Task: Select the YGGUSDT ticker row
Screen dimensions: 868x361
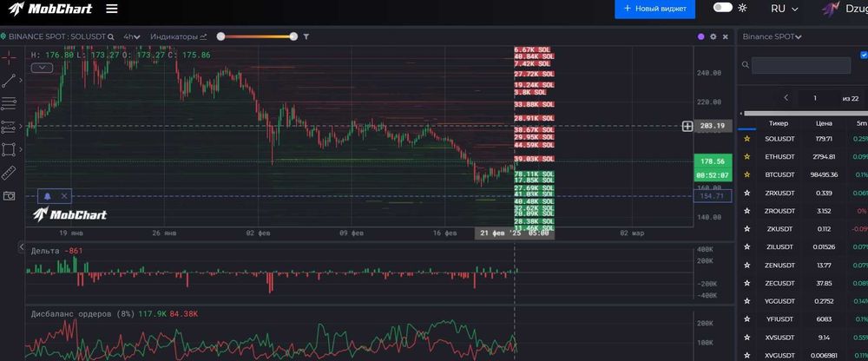Action: [803, 301]
